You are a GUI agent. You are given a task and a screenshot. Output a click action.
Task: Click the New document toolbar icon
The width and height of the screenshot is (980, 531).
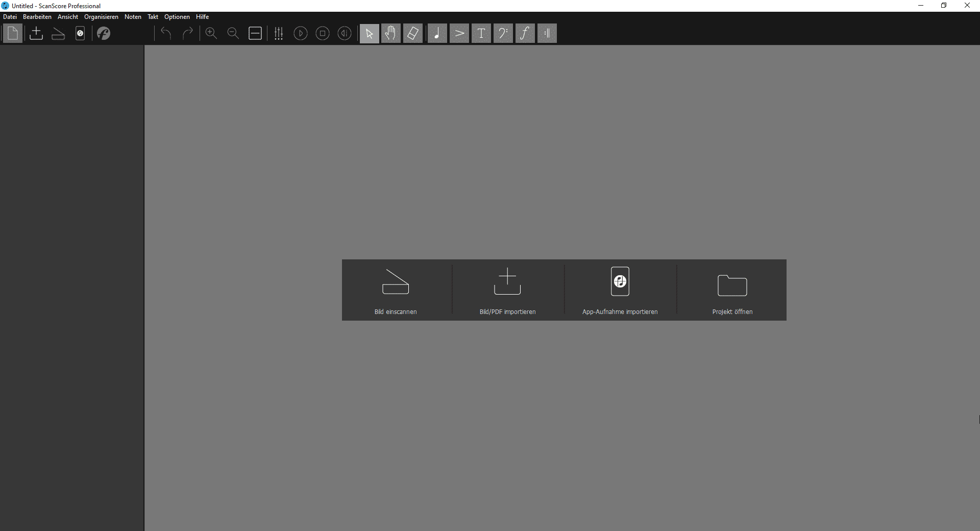click(13, 34)
